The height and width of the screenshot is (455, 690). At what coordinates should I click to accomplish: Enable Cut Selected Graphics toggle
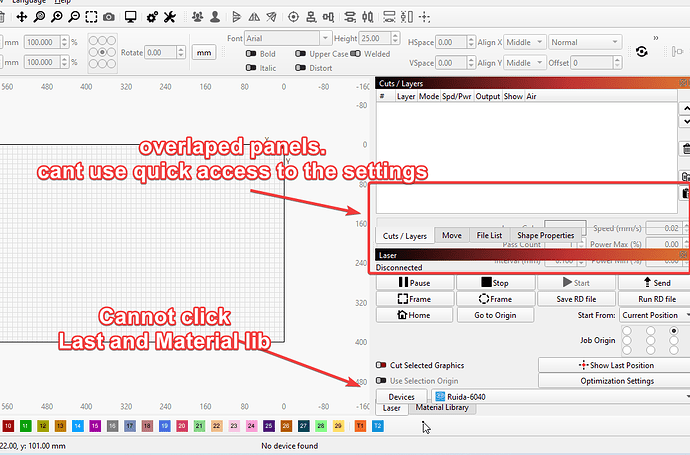[x=381, y=366]
